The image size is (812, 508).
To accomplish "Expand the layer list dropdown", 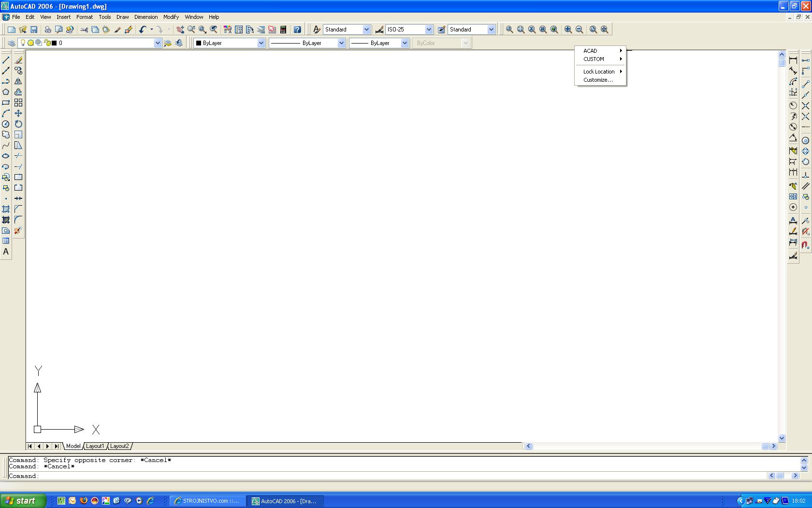I will pyautogui.click(x=158, y=43).
